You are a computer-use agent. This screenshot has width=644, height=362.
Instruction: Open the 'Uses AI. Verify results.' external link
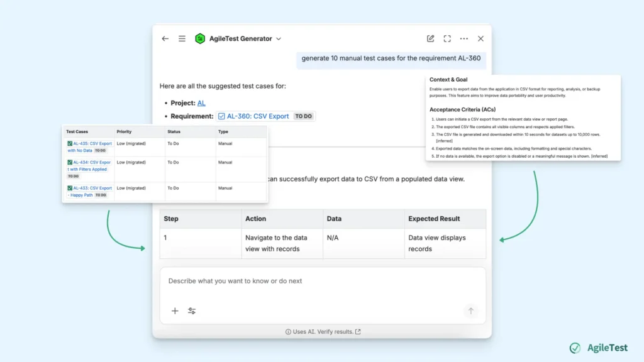pyautogui.click(x=358, y=332)
